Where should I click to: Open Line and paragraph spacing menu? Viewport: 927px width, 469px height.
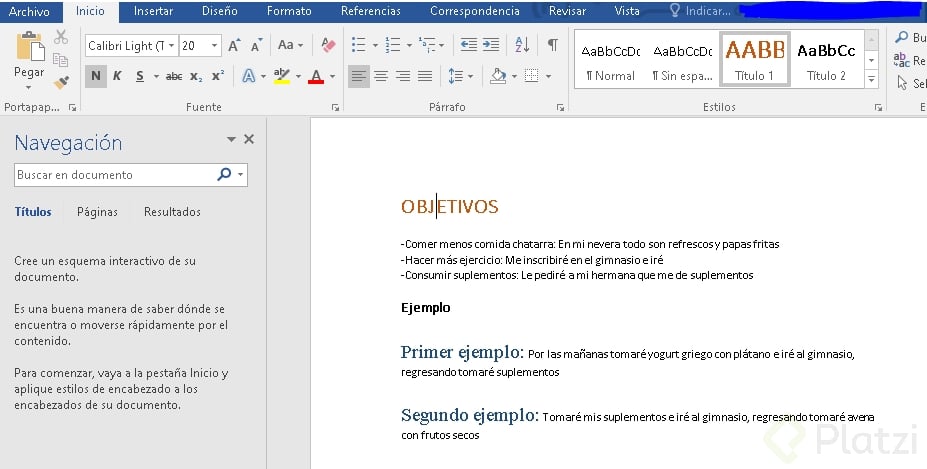(460, 76)
